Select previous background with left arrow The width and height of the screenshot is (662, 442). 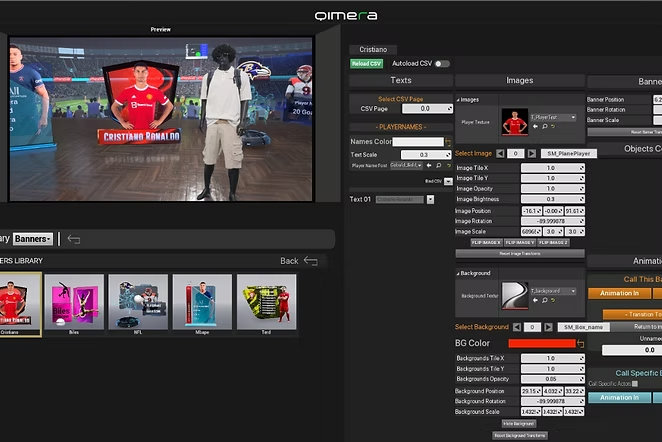517,327
